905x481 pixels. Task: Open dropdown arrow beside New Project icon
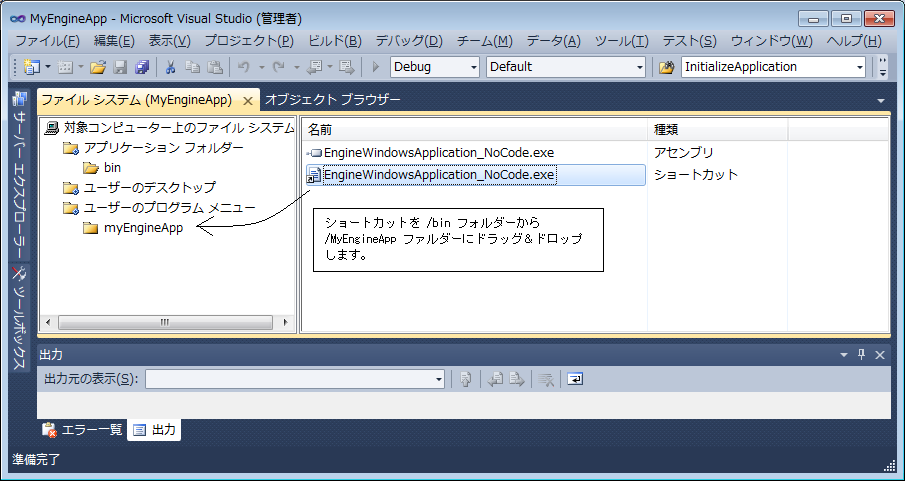click(47, 67)
